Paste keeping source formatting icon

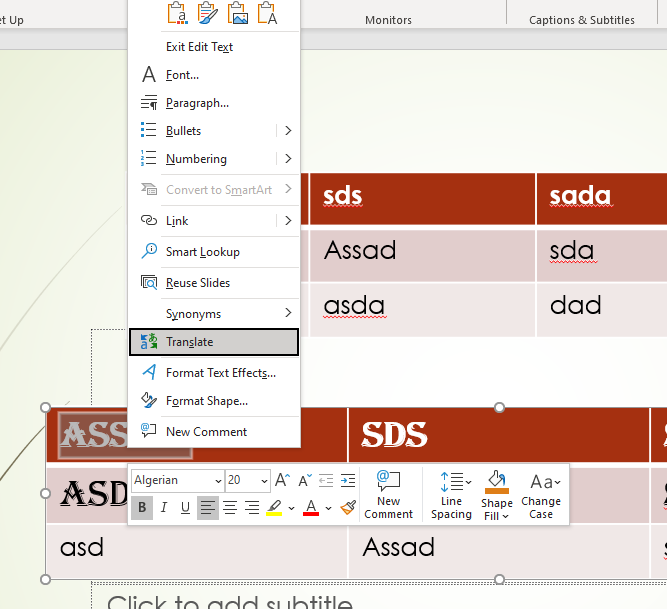click(208, 13)
